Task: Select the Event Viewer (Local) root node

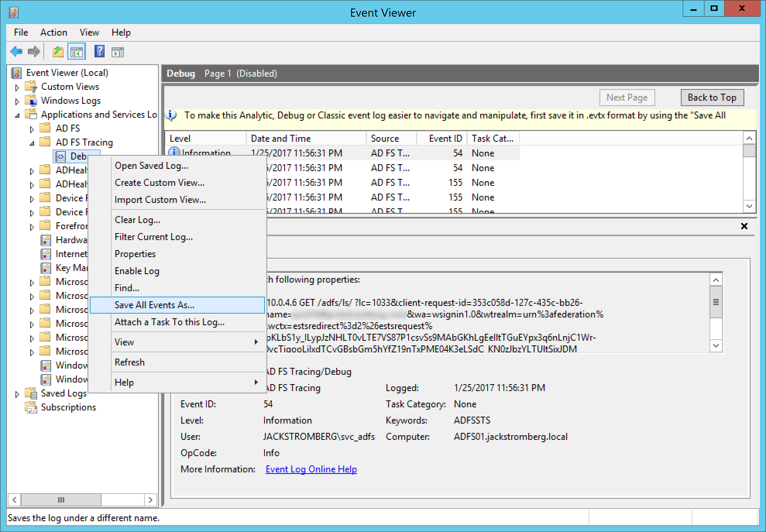Action: pos(67,73)
